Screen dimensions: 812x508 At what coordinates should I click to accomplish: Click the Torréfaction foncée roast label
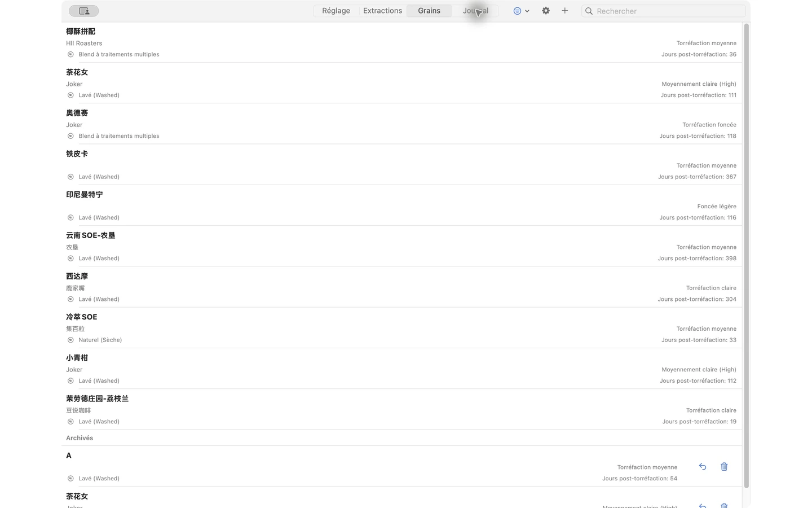(709, 125)
